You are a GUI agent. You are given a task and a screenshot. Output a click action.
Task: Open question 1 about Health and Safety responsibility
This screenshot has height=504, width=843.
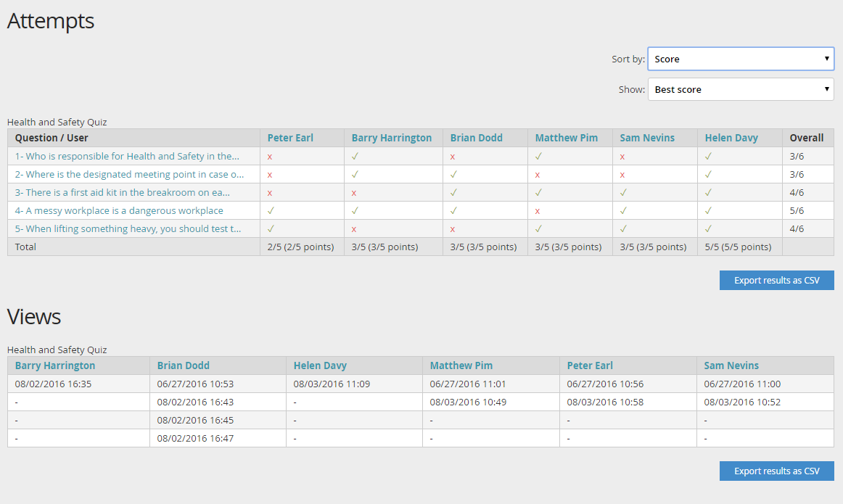(x=127, y=156)
